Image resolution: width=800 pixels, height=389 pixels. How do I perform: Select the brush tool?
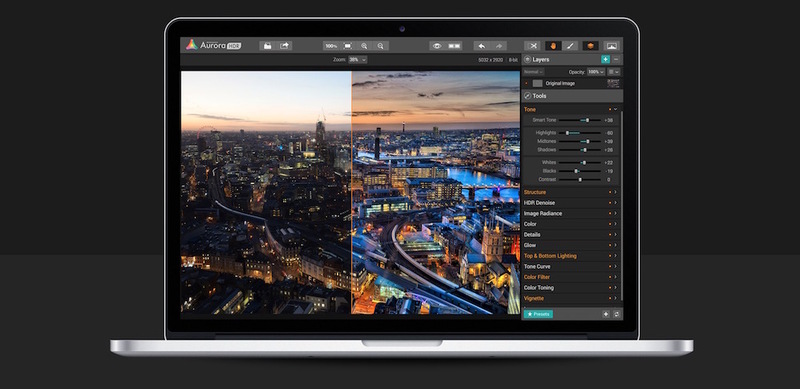tap(570, 46)
